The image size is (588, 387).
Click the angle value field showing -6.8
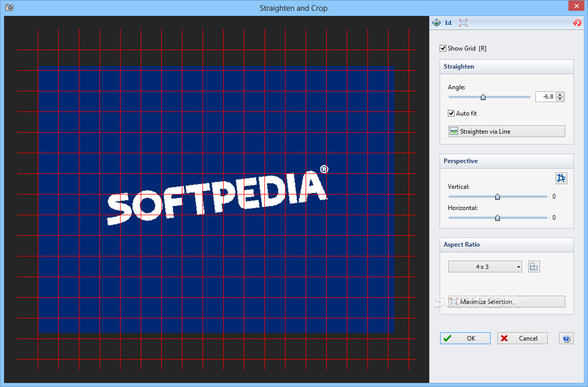[546, 97]
